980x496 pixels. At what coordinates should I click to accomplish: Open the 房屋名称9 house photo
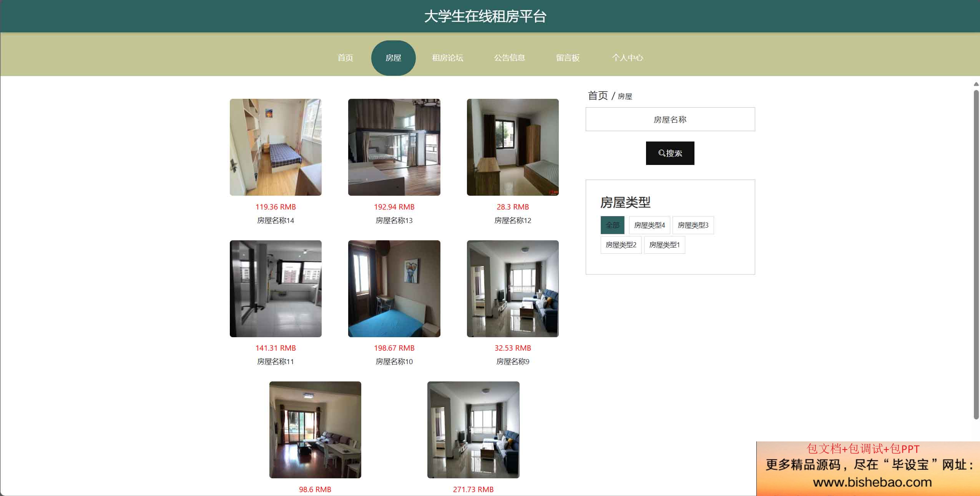tap(513, 289)
